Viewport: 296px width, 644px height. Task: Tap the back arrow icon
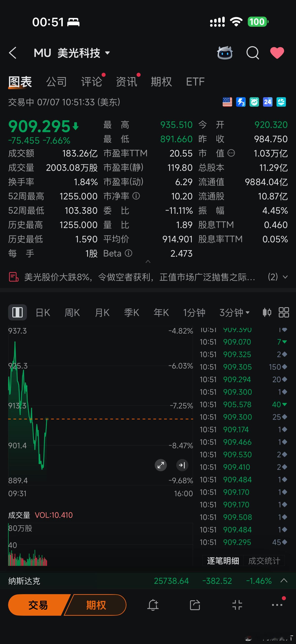pyautogui.click(x=13, y=53)
